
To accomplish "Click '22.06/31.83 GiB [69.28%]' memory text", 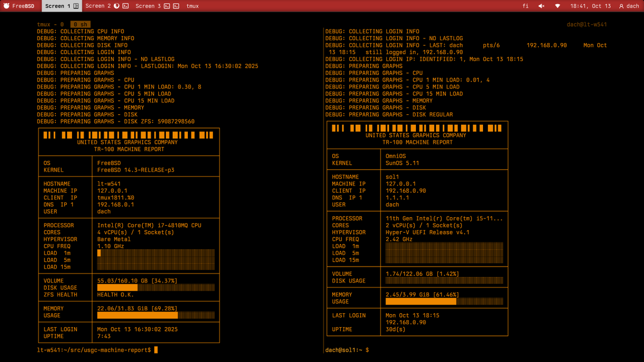I will pyautogui.click(x=137, y=308).
